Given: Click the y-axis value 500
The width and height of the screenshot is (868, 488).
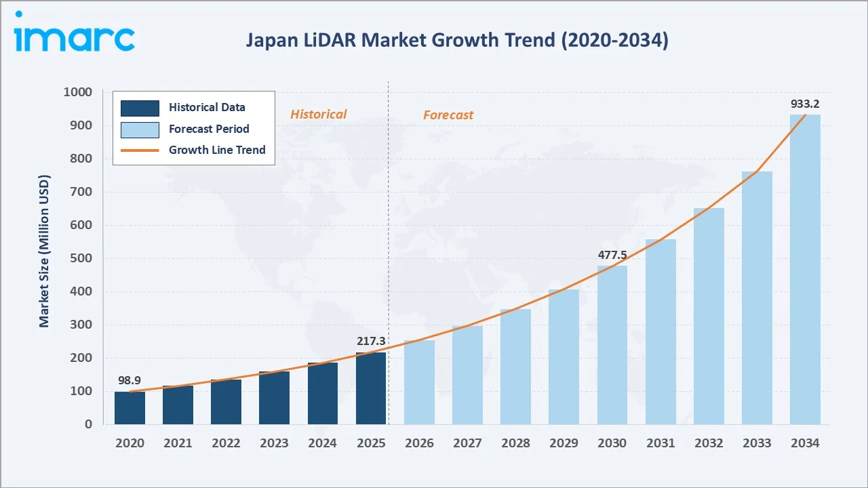Looking at the screenshot, I should tap(81, 258).
